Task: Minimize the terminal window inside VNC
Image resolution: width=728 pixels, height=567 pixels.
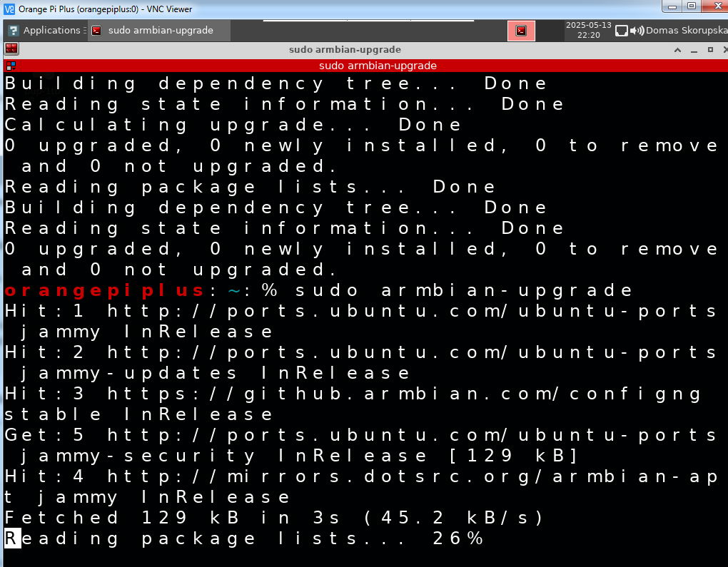Action: point(694,50)
